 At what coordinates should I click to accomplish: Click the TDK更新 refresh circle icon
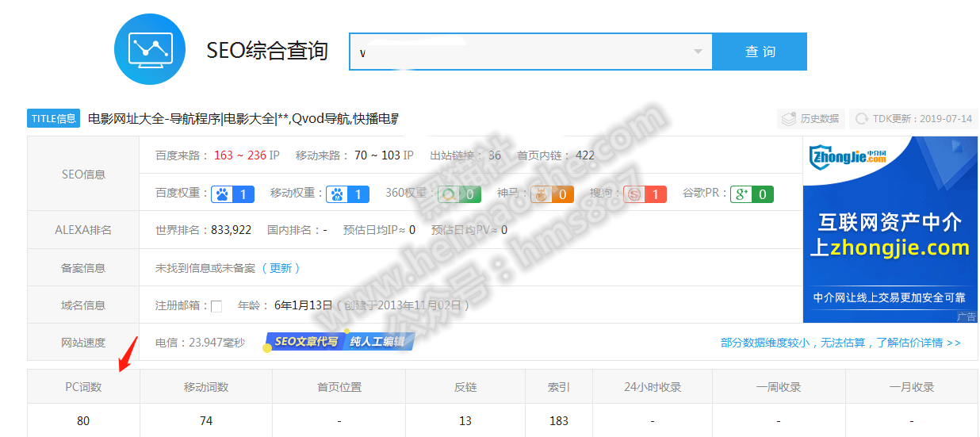pyautogui.click(x=862, y=119)
